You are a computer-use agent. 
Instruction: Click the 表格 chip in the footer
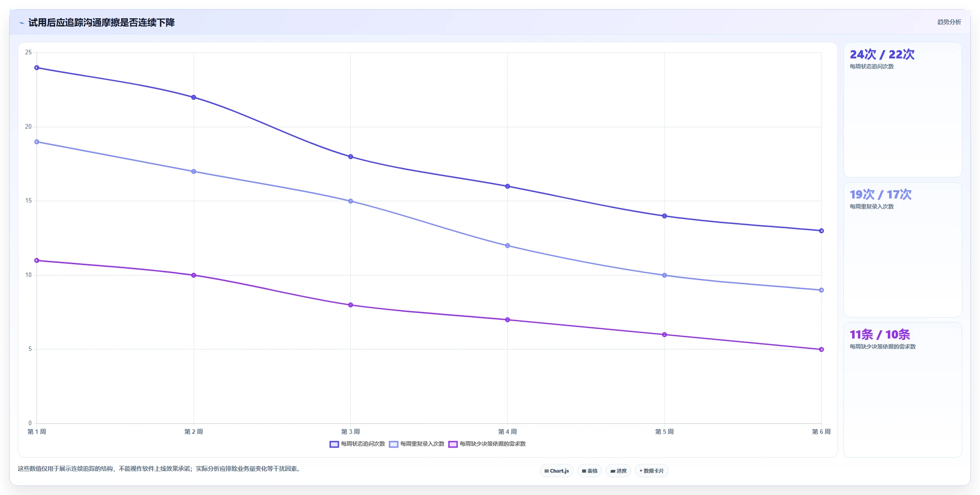pyautogui.click(x=590, y=471)
